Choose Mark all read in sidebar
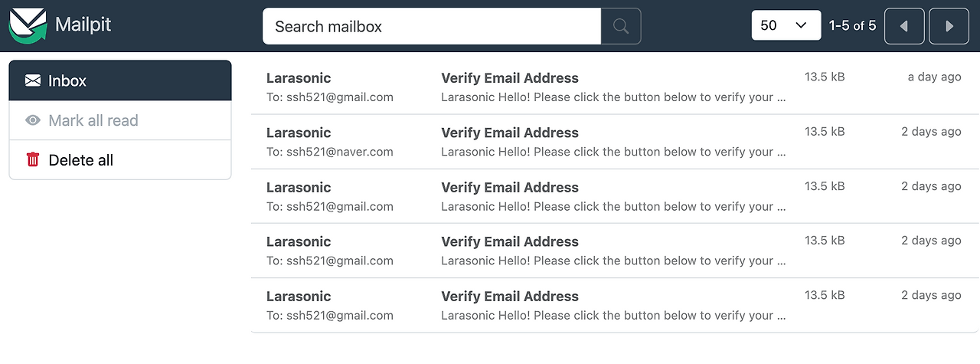980x364 pixels. coord(120,120)
